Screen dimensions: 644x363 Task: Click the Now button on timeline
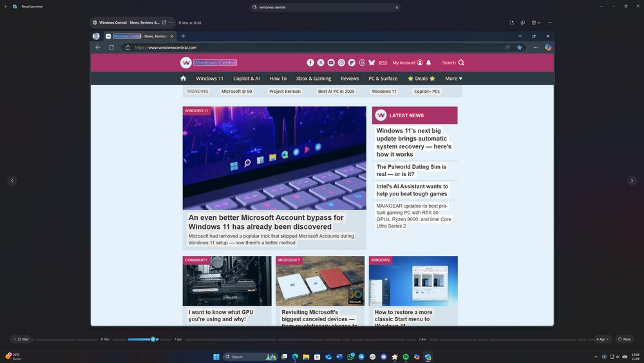[x=624, y=339]
